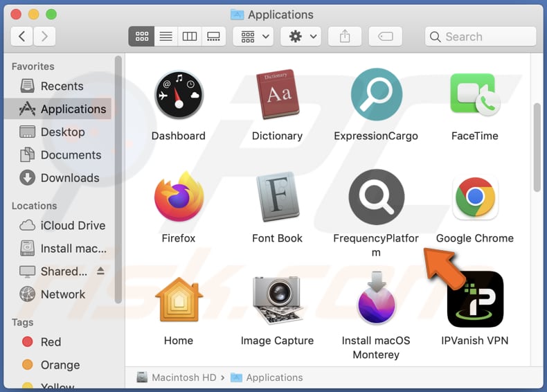Open the group-by dropdown
Image resolution: width=547 pixels, height=392 pixels.
(253, 36)
